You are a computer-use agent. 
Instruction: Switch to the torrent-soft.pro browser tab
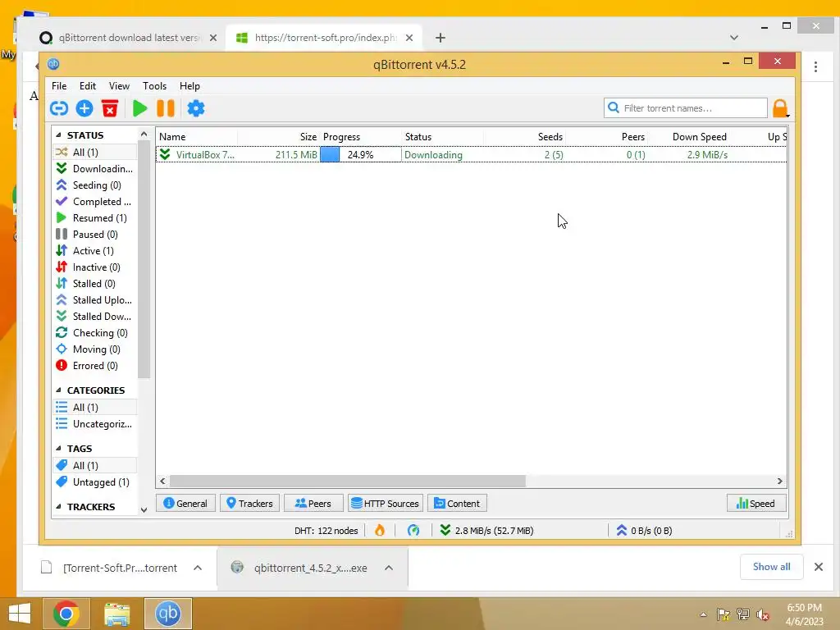[x=324, y=38]
